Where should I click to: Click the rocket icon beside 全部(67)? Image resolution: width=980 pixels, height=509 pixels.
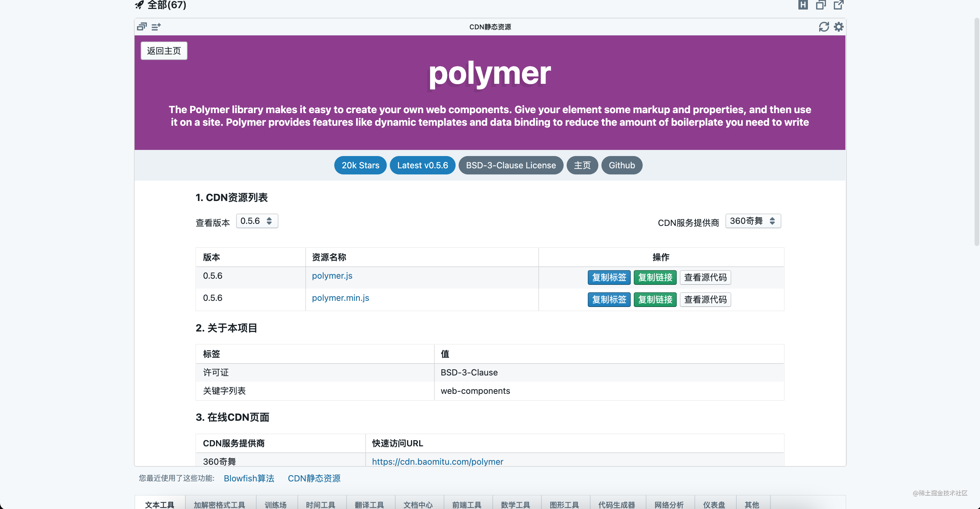[x=139, y=4]
